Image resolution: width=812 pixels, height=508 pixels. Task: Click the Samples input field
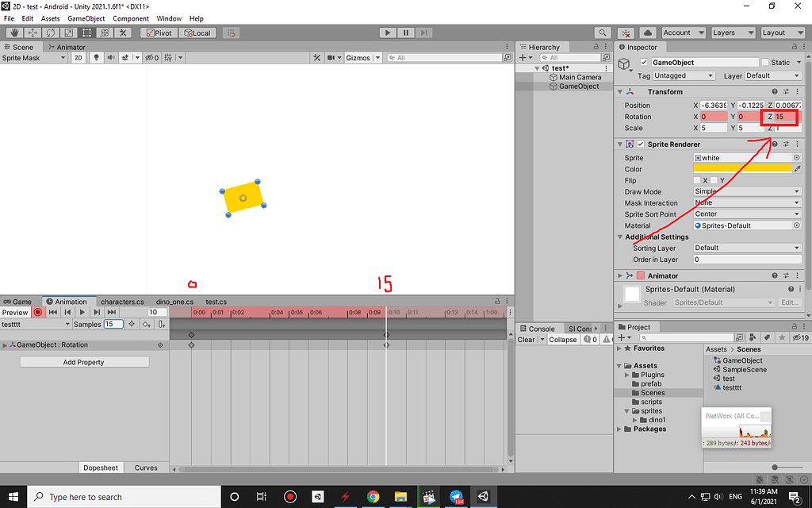coord(113,324)
